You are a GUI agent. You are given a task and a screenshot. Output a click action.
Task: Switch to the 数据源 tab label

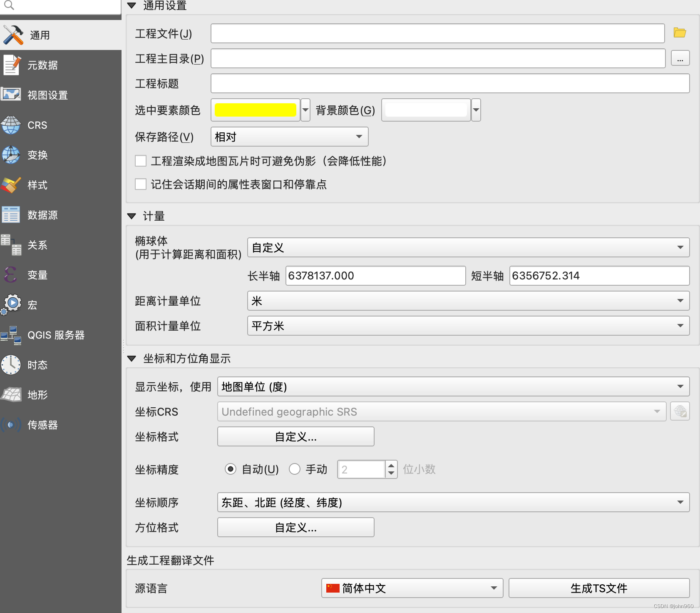(42, 215)
